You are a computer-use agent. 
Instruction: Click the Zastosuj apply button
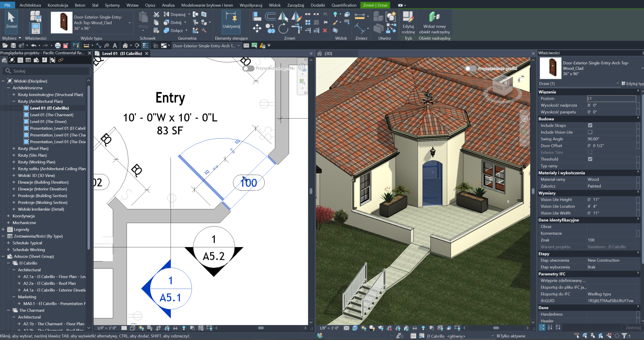pos(633,327)
